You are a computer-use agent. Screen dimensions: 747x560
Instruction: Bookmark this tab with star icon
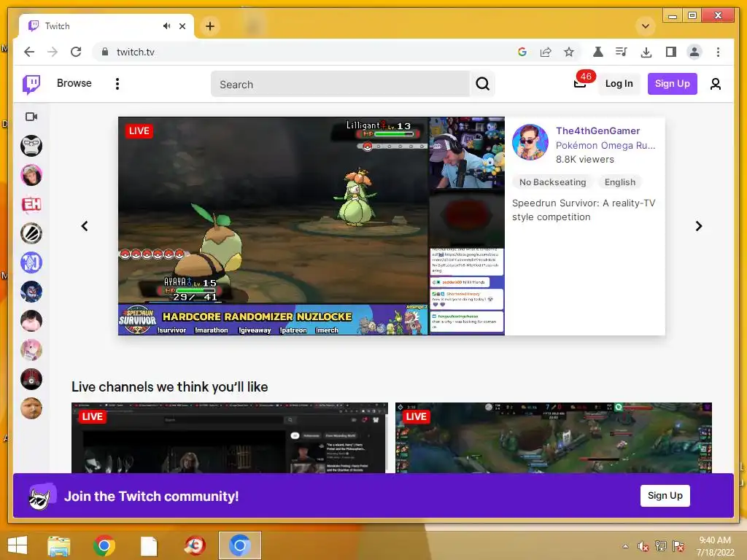[x=569, y=52]
